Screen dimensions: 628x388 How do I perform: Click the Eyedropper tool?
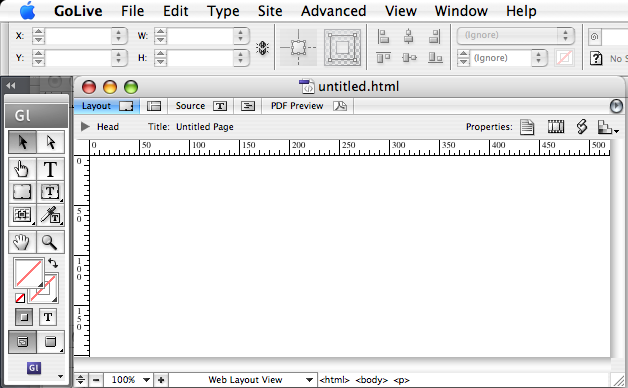click(50, 215)
